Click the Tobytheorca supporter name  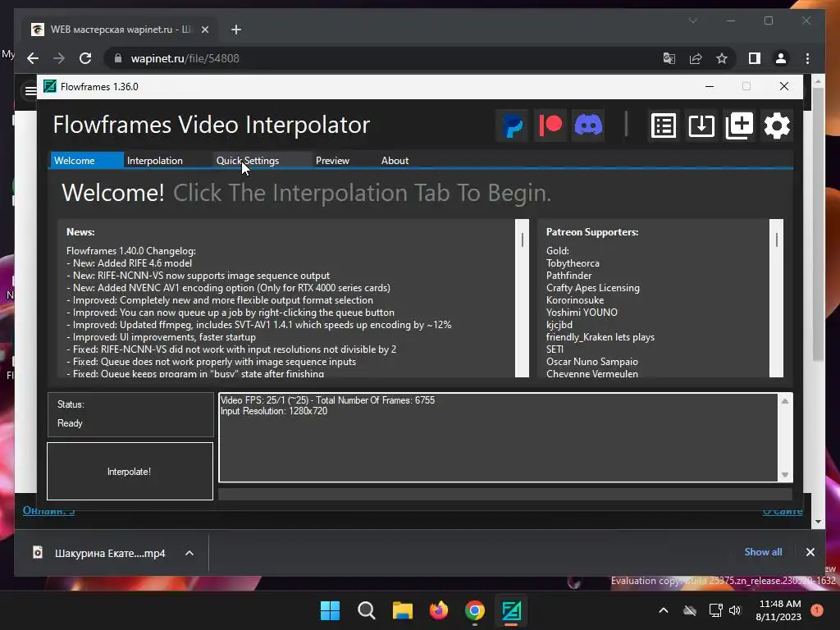tap(573, 263)
